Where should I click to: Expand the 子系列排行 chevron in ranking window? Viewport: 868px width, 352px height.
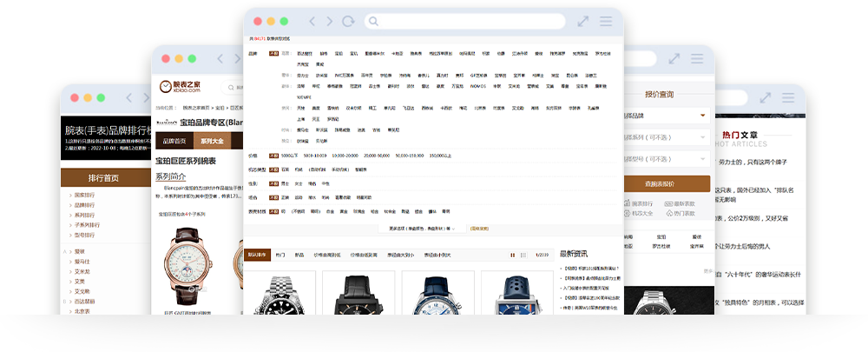pos(70,225)
